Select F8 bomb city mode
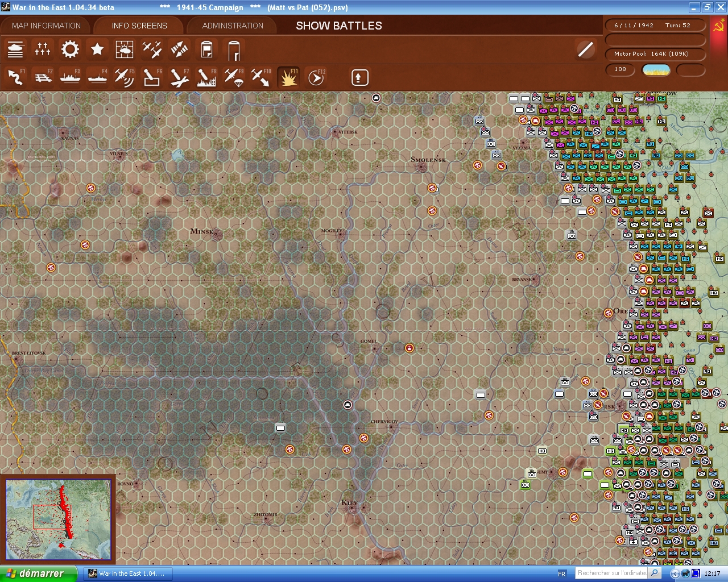 [206, 77]
